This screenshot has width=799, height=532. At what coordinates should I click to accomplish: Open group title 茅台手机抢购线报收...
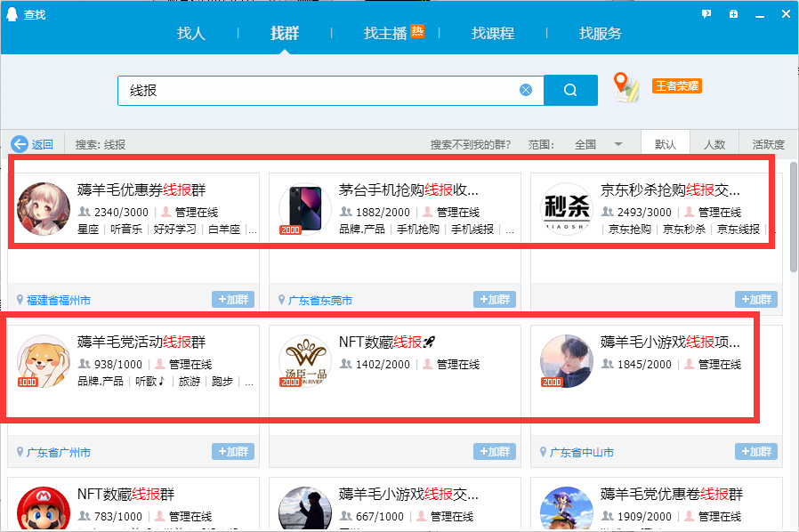pos(408,190)
